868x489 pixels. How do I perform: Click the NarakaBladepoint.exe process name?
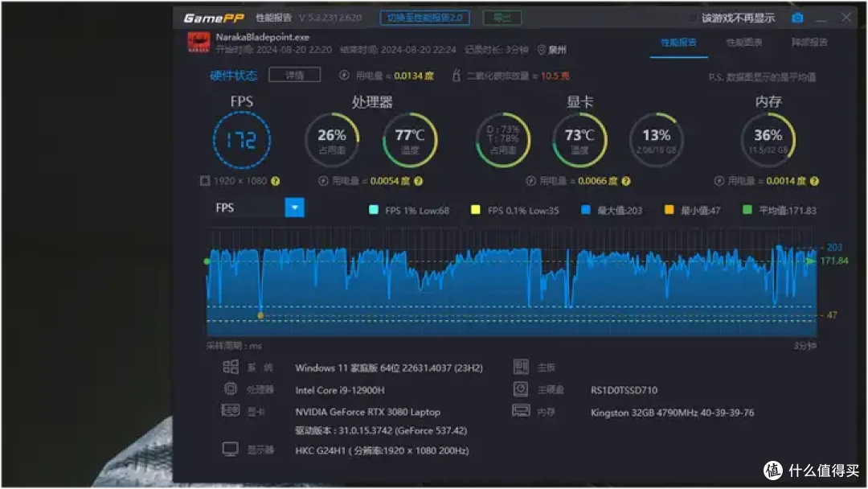pyautogui.click(x=262, y=37)
